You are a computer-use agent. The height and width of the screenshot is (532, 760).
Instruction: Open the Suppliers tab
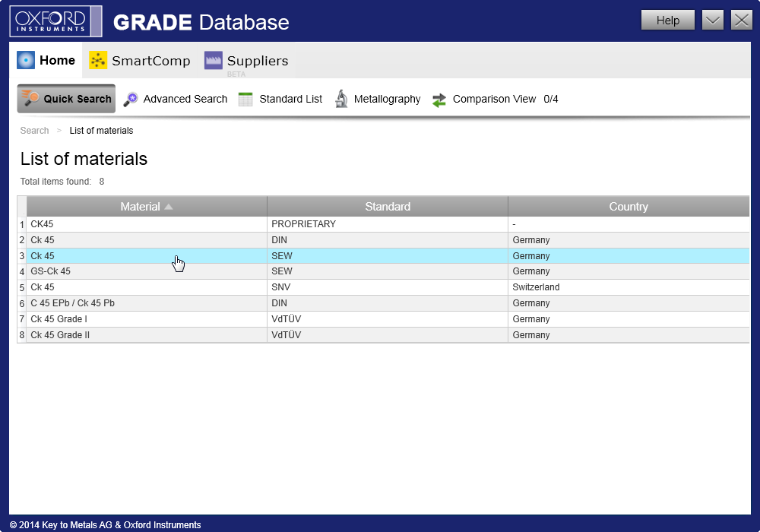(x=246, y=61)
